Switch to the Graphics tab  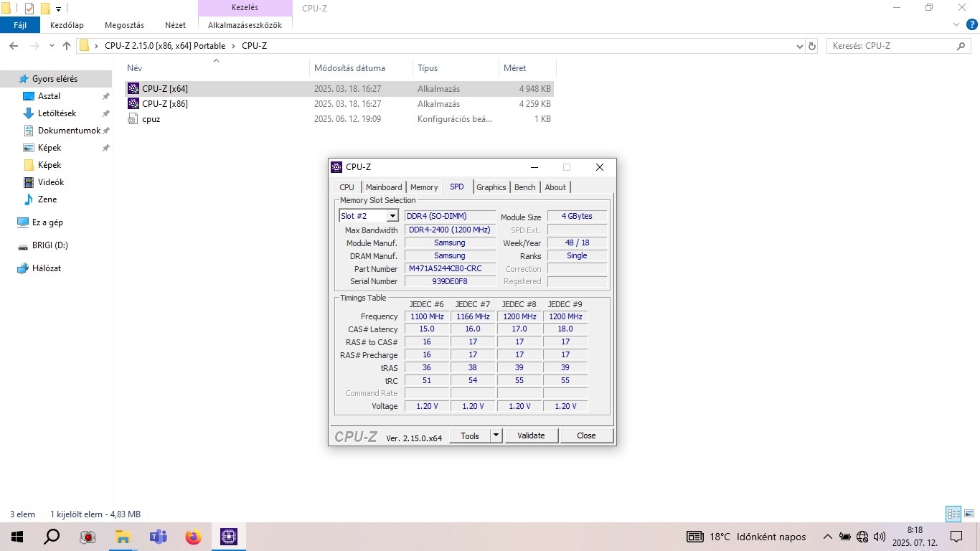pyautogui.click(x=491, y=187)
